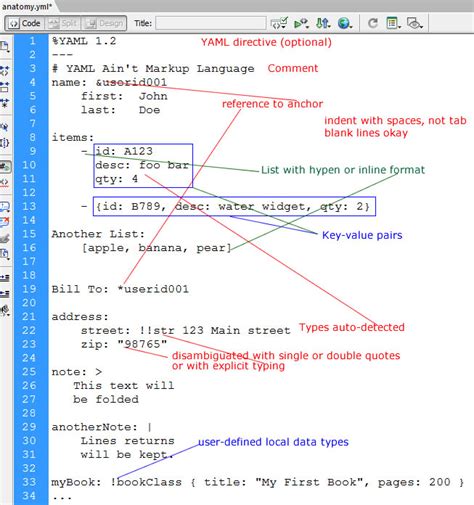Toggle Highlight Invalid Code
Image resolution: width=474 pixels, height=505 pixels.
coord(5,182)
